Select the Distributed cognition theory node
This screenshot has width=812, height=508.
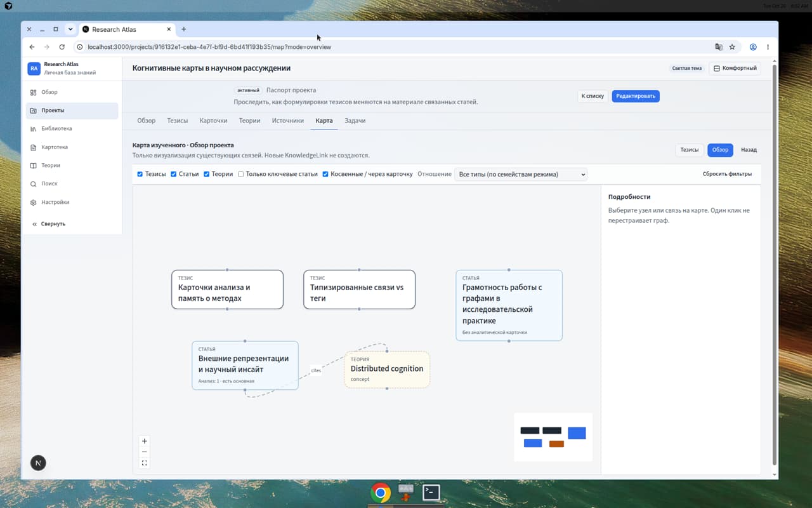point(387,370)
